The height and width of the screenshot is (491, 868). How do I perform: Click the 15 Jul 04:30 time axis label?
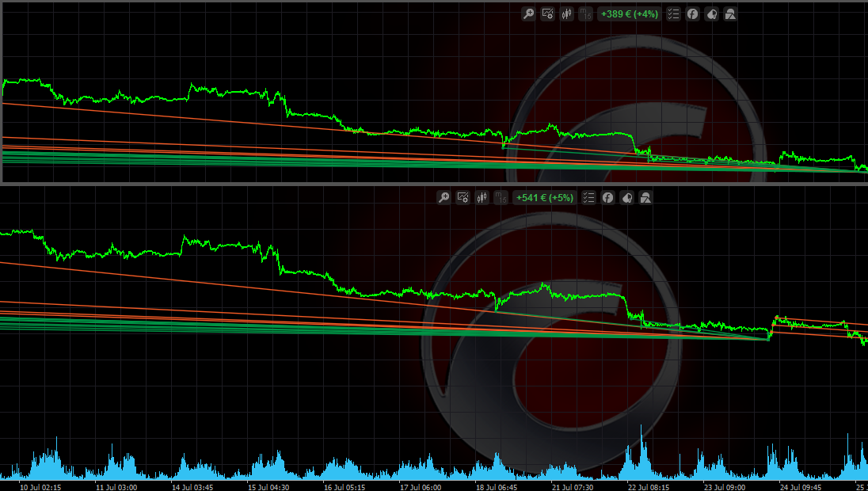268,486
